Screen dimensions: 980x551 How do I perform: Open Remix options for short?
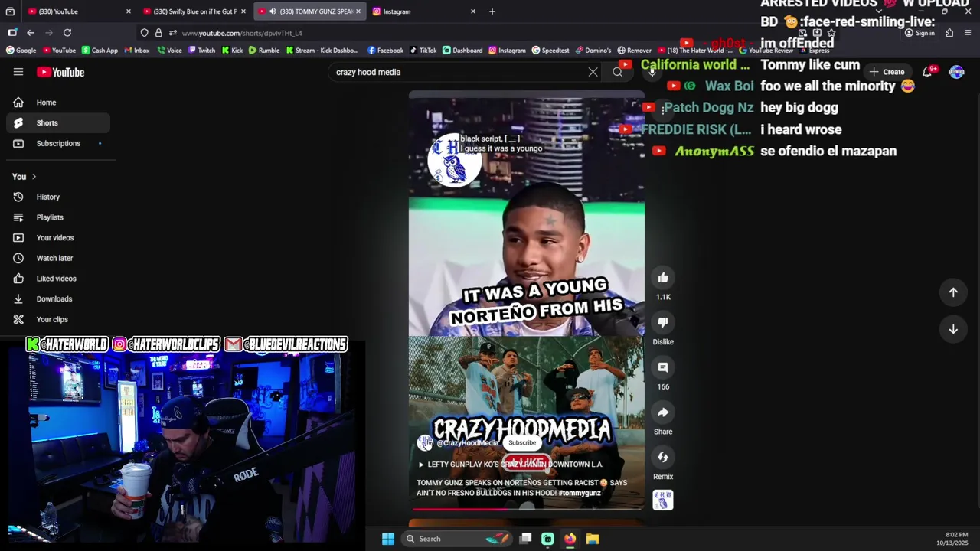pyautogui.click(x=663, y=457)
